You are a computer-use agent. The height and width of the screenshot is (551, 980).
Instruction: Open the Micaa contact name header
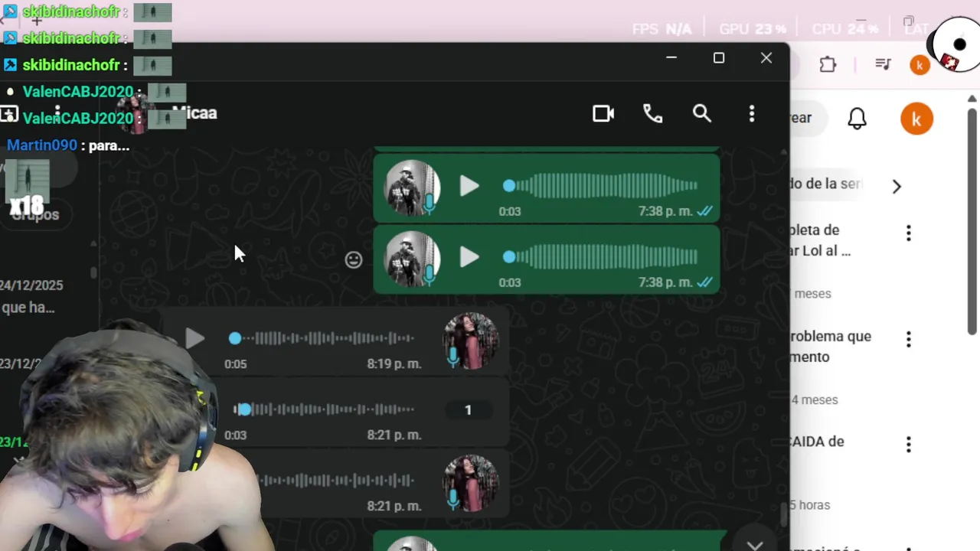[194, 113]
